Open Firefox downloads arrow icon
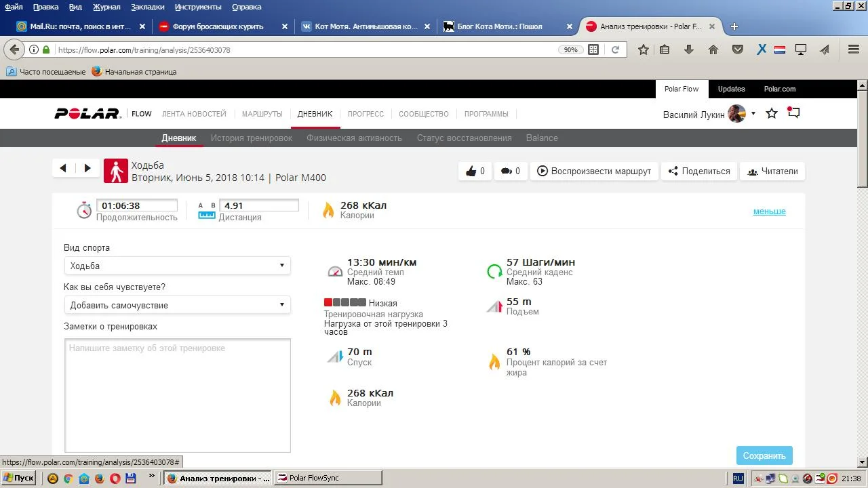 coord(689,49)
